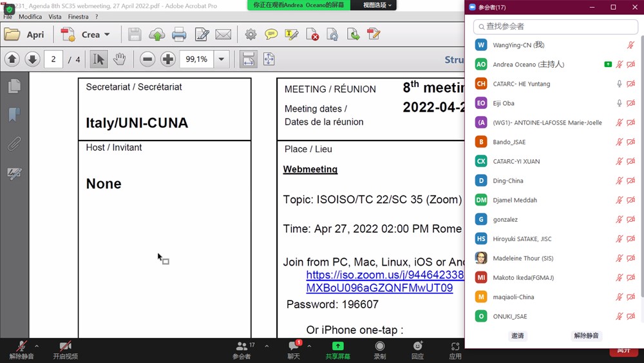
Task: Click the Add sticky note icon
Action: click(x=271, y=34)
